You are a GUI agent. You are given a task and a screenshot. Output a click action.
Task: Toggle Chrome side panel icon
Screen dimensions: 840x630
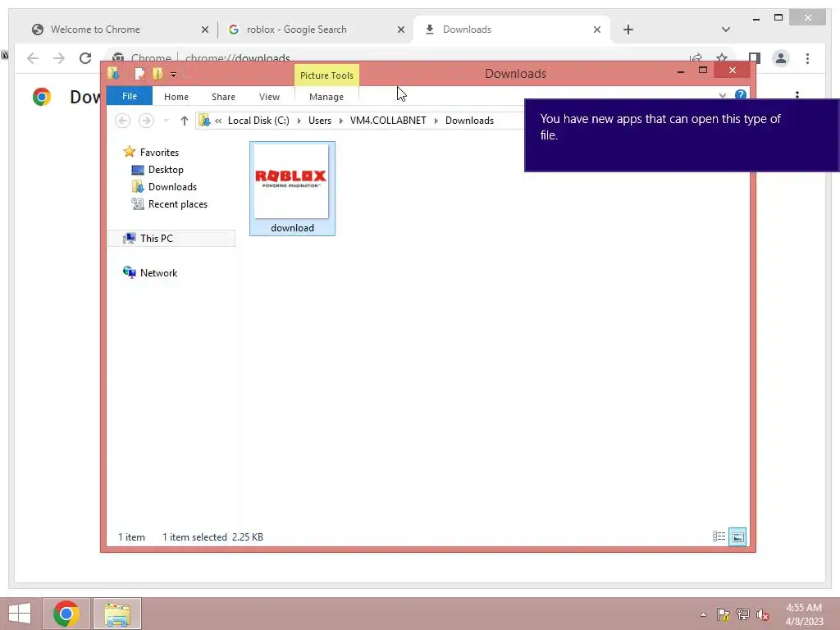tap(755, 58)
